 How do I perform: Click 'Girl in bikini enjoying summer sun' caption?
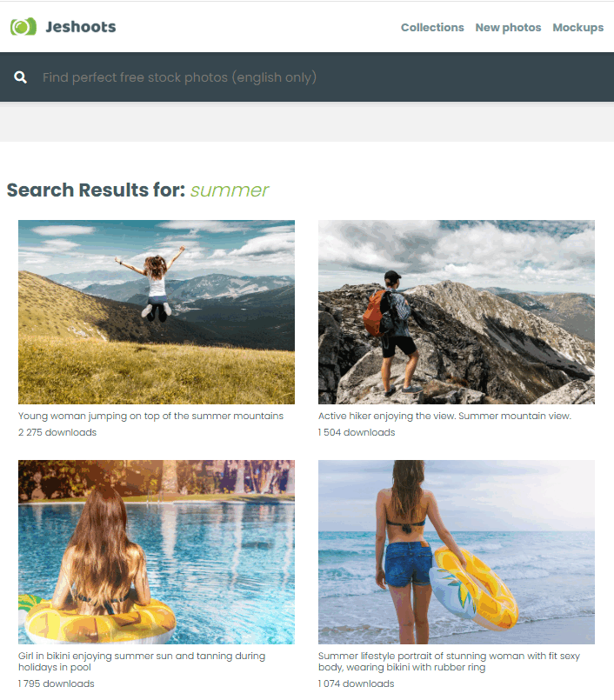tap(142, 662)
